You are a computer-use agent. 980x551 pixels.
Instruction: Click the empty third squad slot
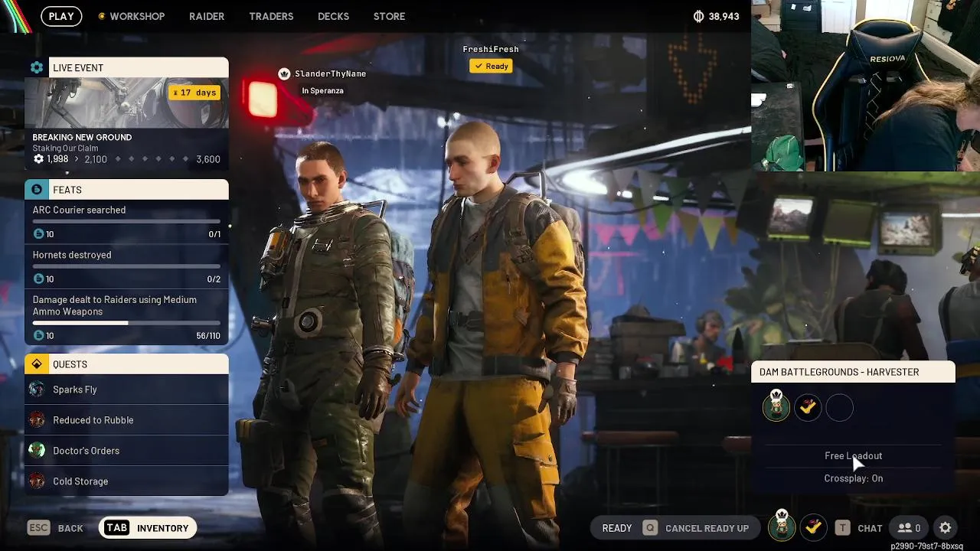[839, 408]
